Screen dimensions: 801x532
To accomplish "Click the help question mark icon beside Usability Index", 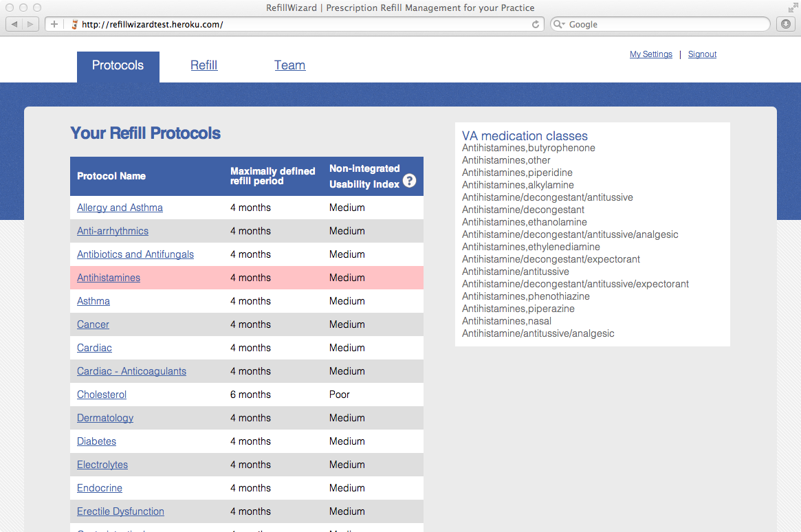I will pos(409,181).
